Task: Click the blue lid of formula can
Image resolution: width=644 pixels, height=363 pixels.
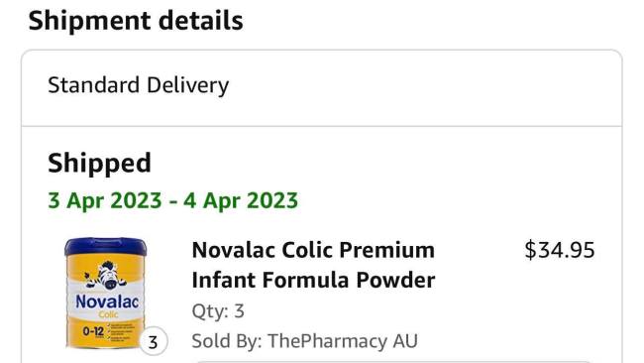Action: [106, 246]
